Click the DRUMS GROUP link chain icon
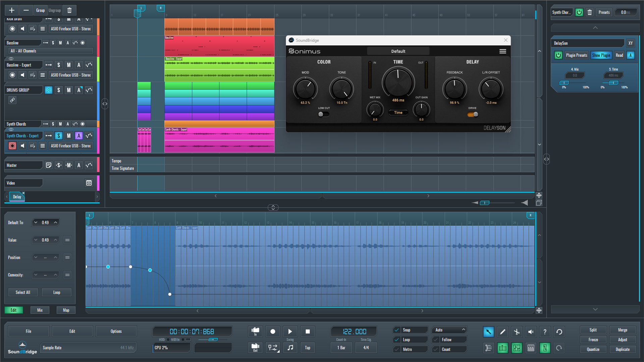Image resolution: width=644 pixels, height=362 pixels. click(12, 100)
